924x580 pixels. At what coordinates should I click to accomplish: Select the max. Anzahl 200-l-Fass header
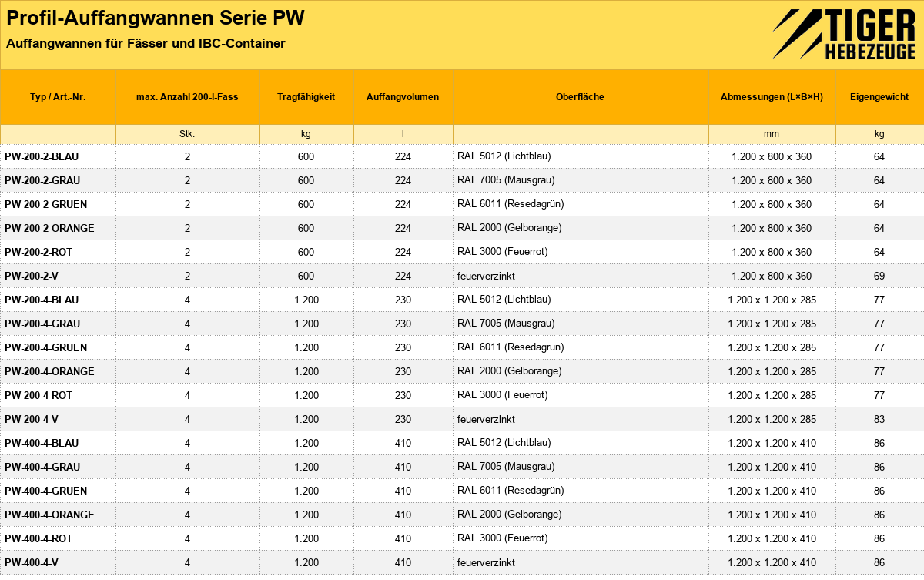coord(187,97)
